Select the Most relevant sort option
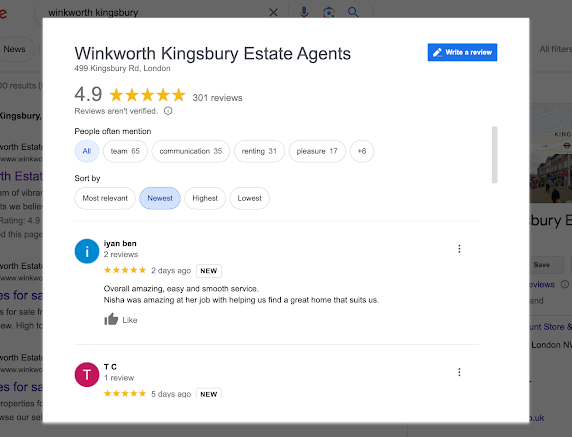 click(105, 198)
